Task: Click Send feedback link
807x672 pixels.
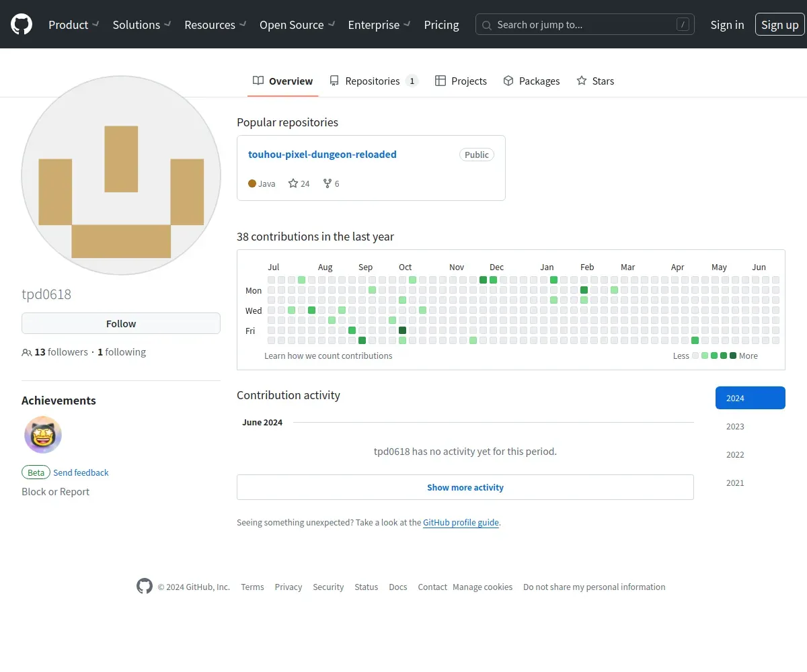Action: (x=81, y=472)
